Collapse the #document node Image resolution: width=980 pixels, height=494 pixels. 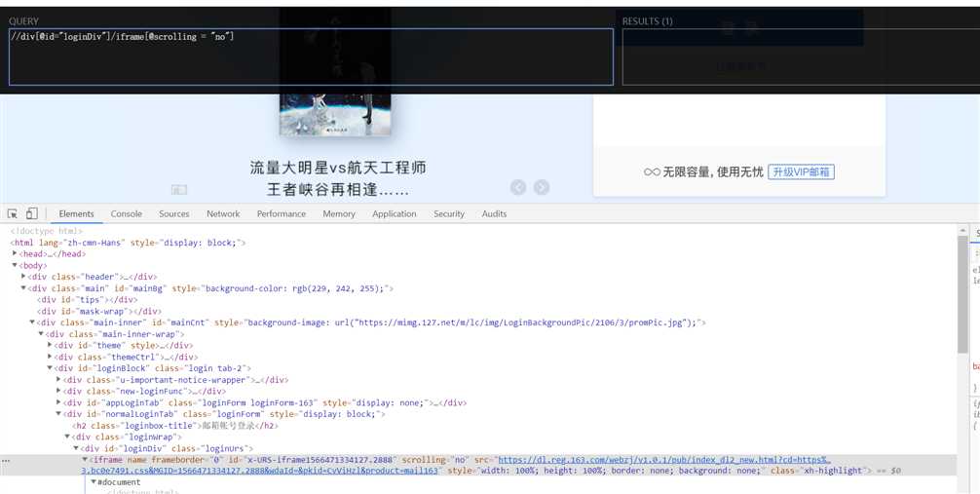point(94,482)
